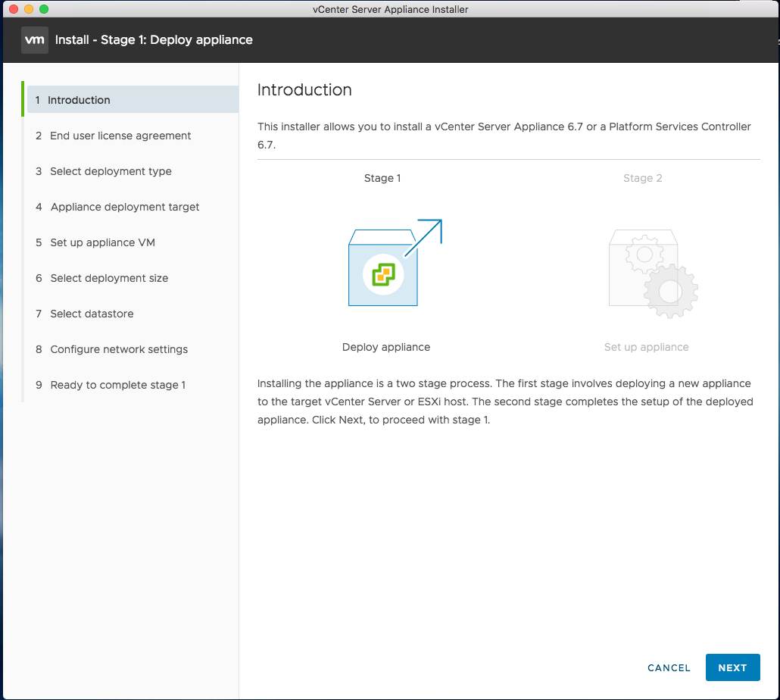Click the Stage 1 label
This screenshot has width=780, height=700.
coord(382,178)
